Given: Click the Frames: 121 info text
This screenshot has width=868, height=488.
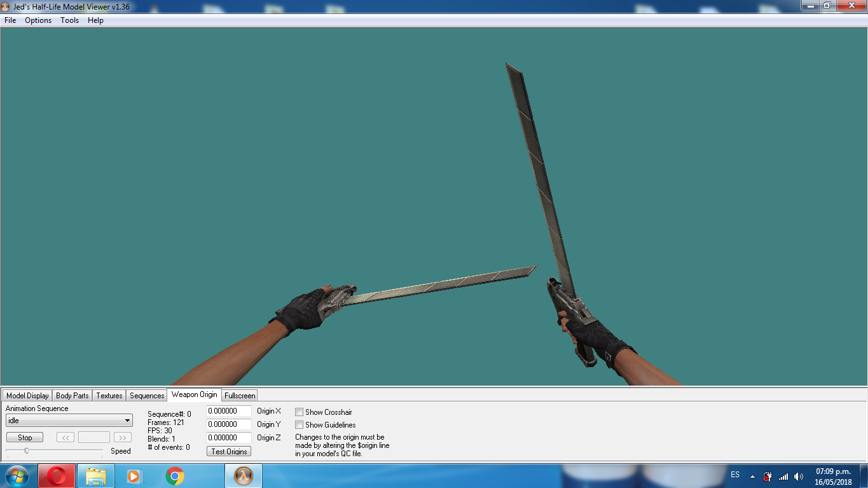Looking at the screenshot, I should click(x=166, y=422).
